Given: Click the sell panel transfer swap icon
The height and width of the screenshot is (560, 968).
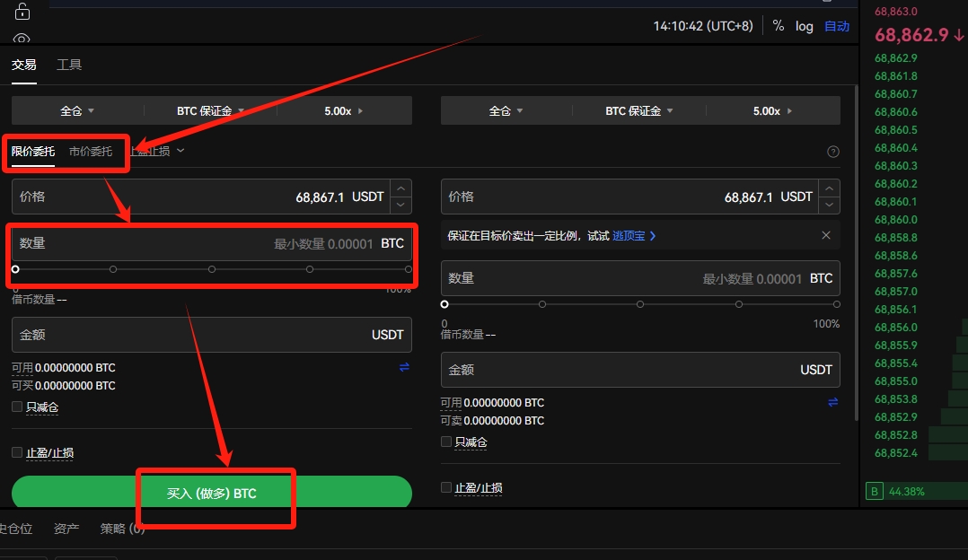Looking at the screenshot, I should click(832, 402).
